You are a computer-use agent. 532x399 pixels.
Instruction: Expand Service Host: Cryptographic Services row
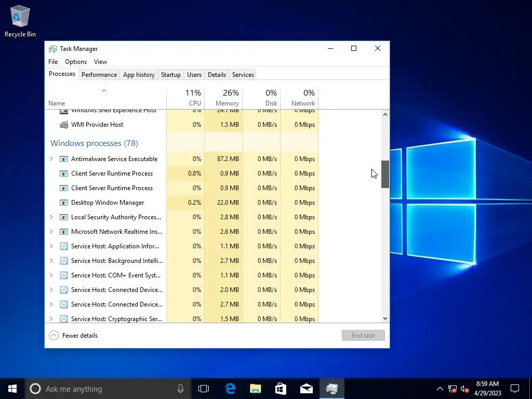51,319
